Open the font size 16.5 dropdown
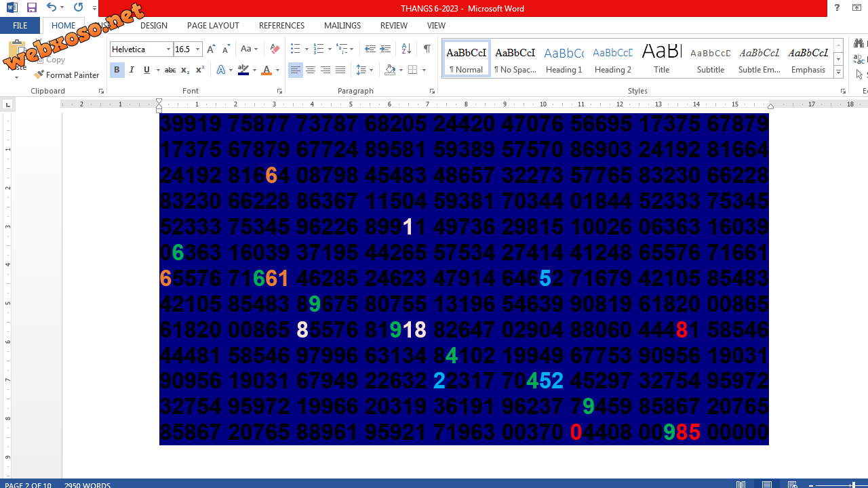868x488 pixels. (x=198, y=49)
